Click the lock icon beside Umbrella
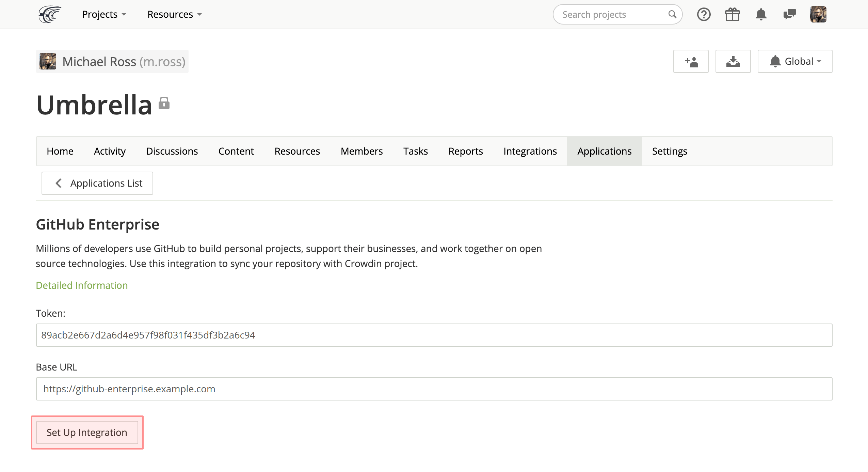The width and height of the screenshot is (868, 472). (x=164, y=103)
